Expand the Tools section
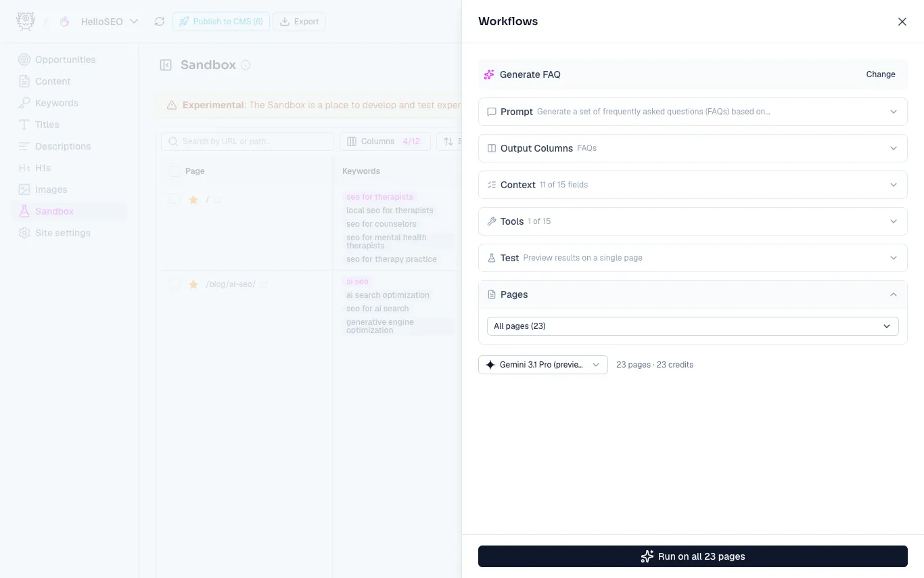Image resolution: width=924 pixels, height=578 pixels. [x=693, y=221]
